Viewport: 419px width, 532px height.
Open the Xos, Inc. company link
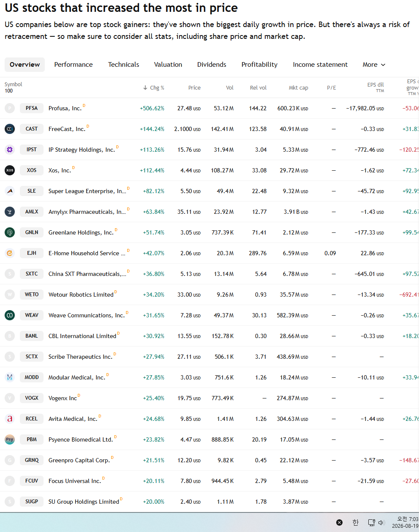(60, 171)
